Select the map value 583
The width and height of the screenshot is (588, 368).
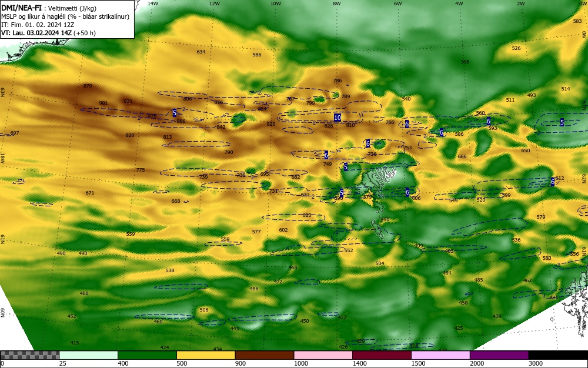point(577,21)
